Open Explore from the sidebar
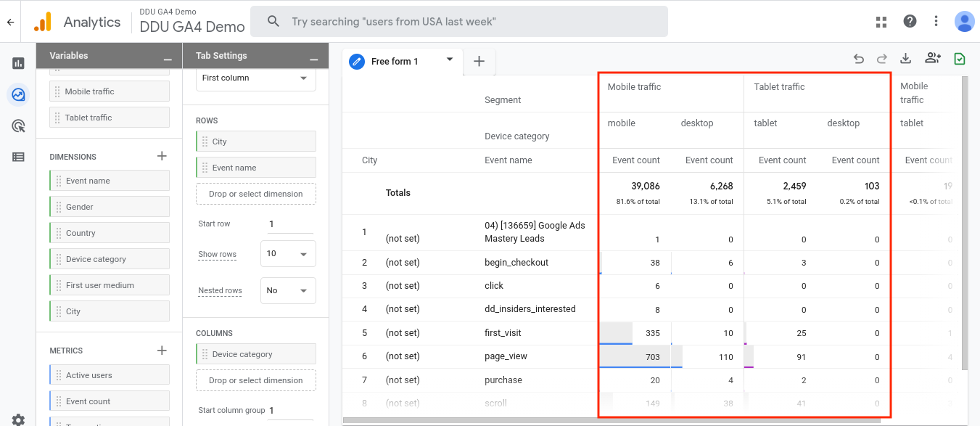Image resolution: width=980 pixels, height=426 pixels. tap(18, 94)
